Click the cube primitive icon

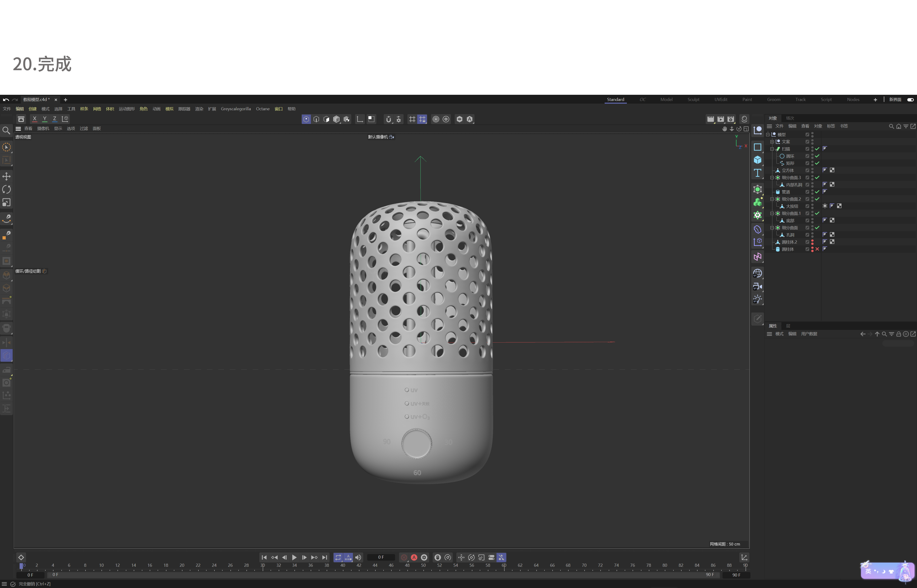757,160
